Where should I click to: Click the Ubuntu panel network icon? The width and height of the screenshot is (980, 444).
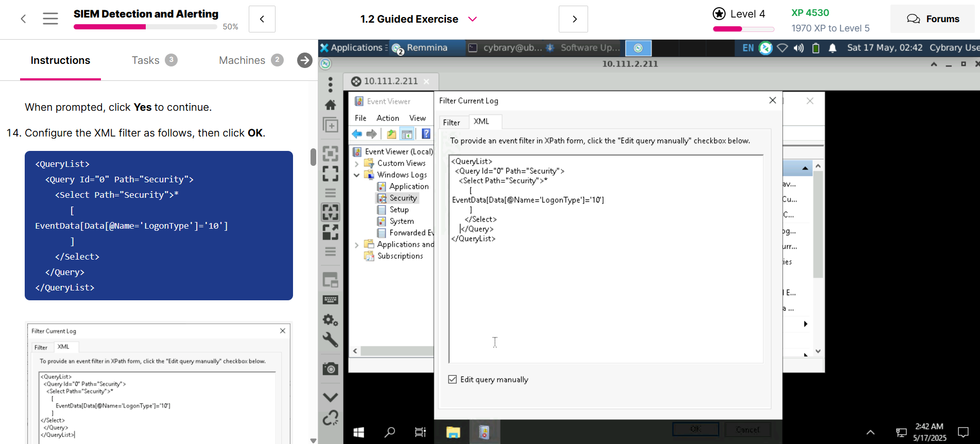pos(782,48)
